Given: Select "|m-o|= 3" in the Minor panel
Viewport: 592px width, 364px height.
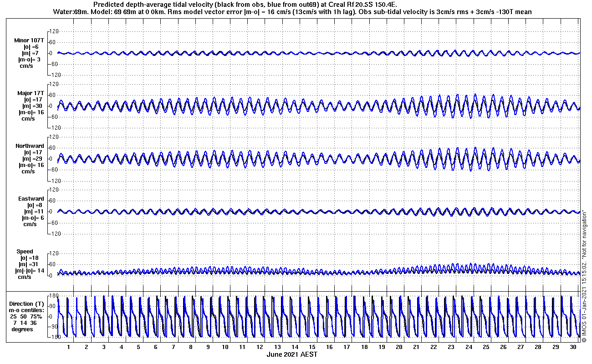Looking at the screenshot, I should click(30, 59).
